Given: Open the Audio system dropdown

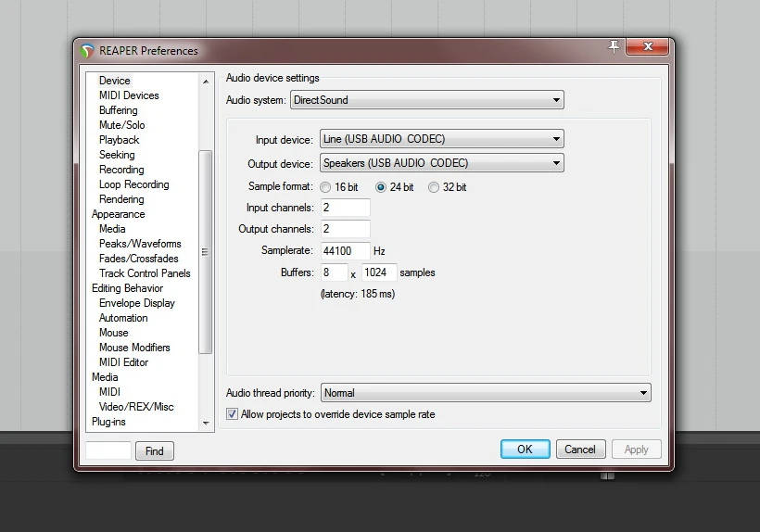Looking at the screenshot, I should (426, 99).
